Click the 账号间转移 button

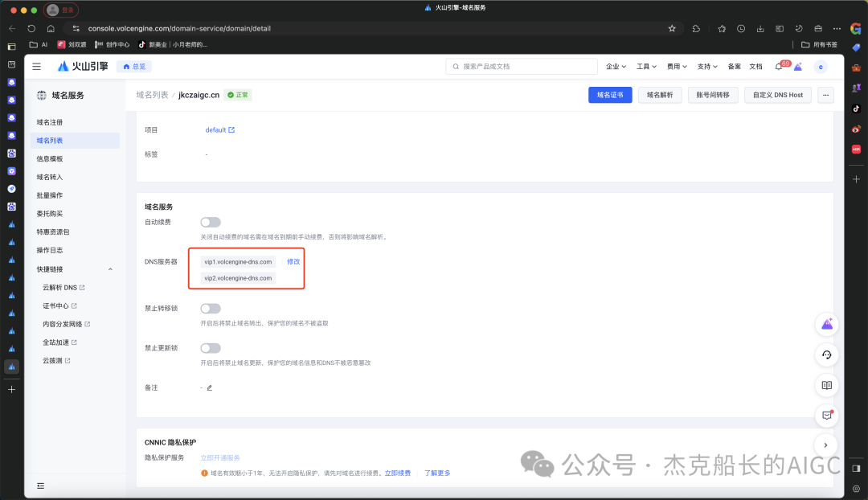click(x=713, y=95)
